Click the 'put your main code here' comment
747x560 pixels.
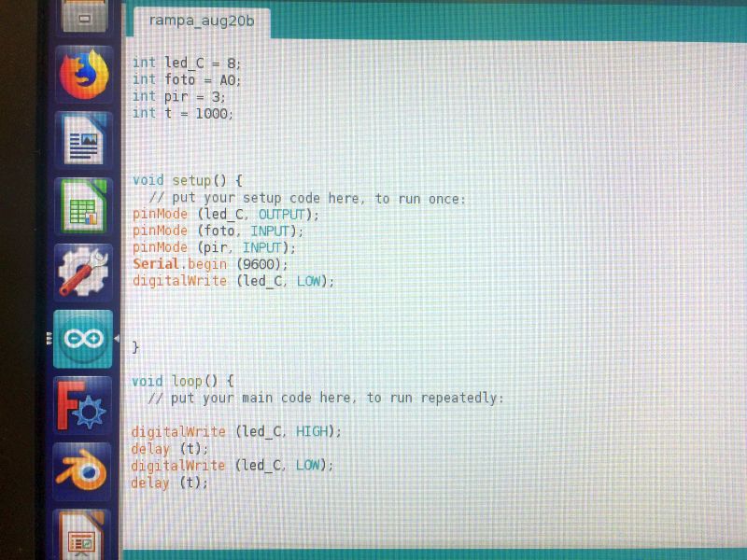[325, 399]
